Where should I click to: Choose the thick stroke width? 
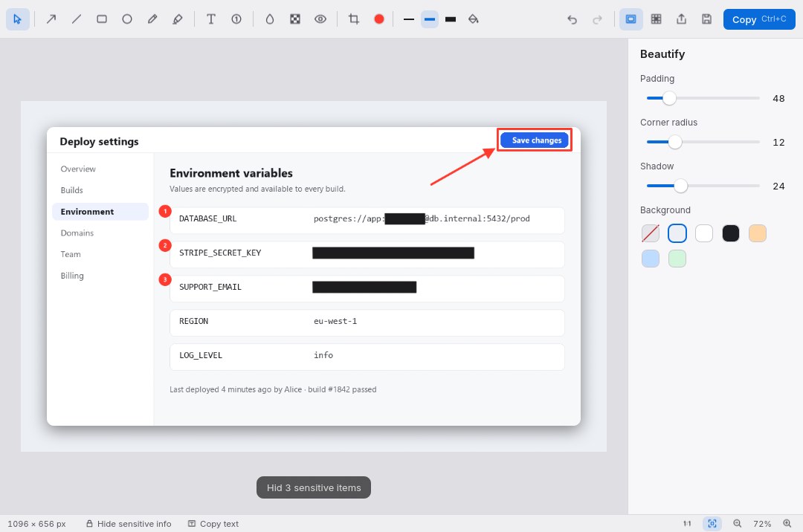tap(451, 19)
